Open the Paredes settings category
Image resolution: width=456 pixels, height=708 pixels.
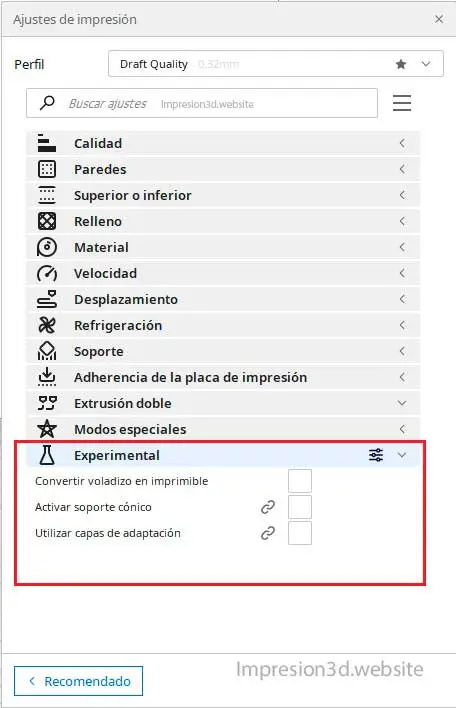[223, 169]
